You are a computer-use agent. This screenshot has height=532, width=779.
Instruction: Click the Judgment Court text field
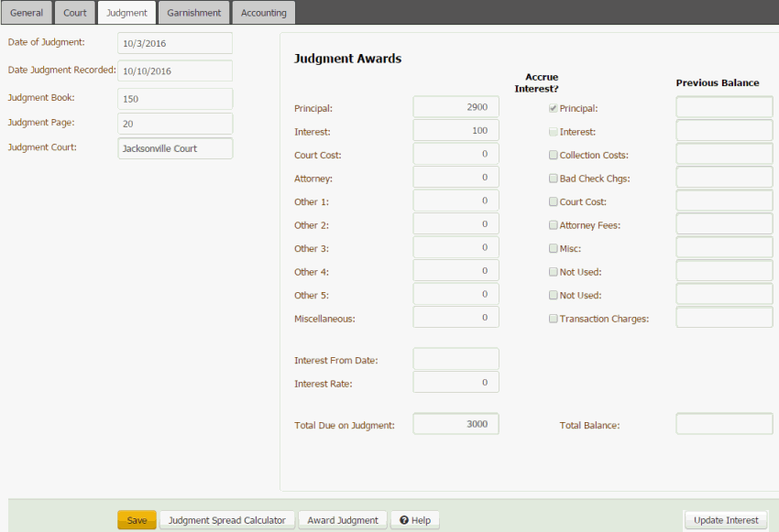[174, 147]
